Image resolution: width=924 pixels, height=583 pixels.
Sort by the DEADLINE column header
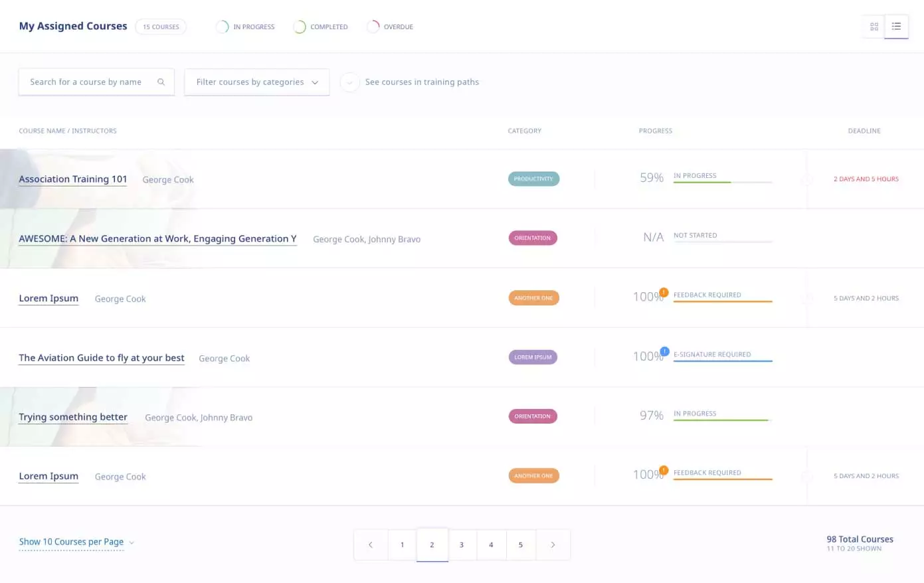[864, 131]
